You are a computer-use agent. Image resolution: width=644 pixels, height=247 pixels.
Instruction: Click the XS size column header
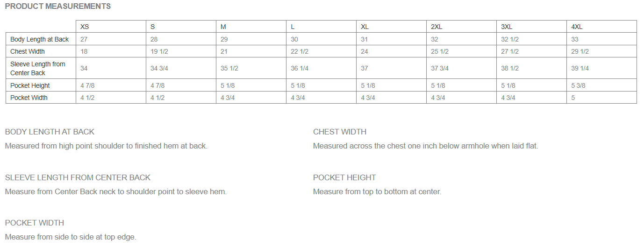pos(111,27)
